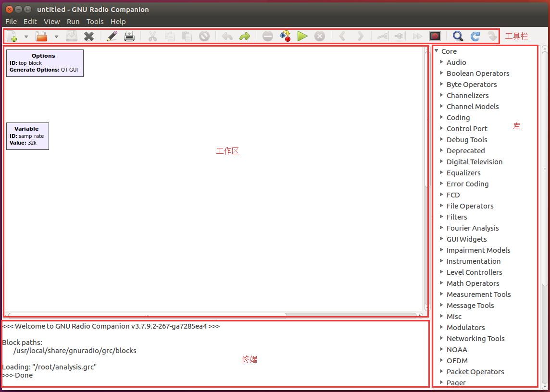Click the Undo arrow icon
Screen dimensions: 550x392
pyautogui.click(x=227, y=36)
